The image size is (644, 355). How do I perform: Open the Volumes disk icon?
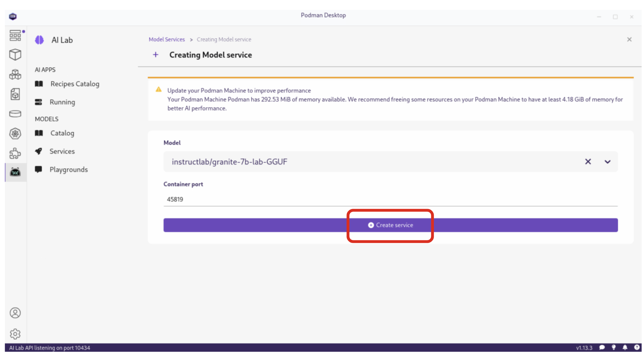pos(15,114)
